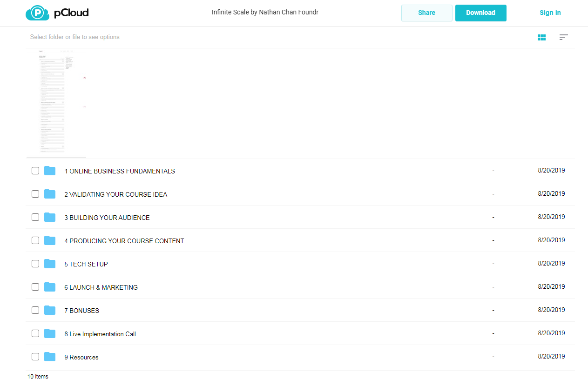Tick the 5 TECH SETUP checkbox
This screenshot has width=588, height=385.
tap(35, 264)
